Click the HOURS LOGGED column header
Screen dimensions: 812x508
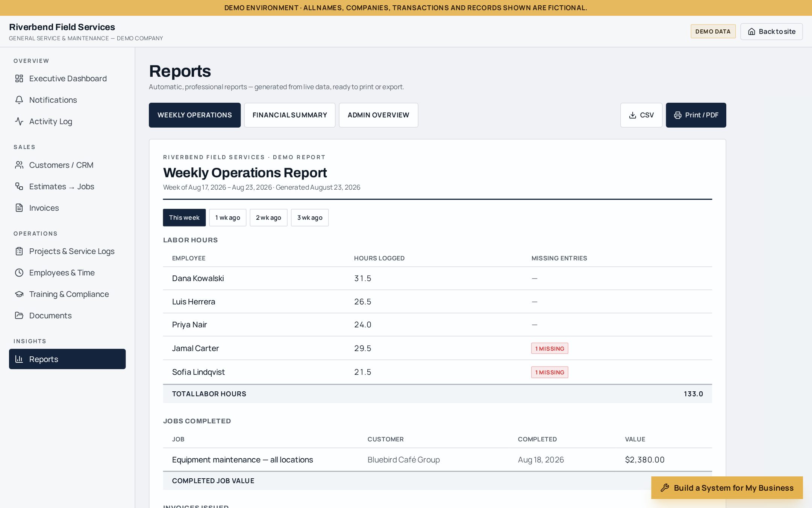[x=379, y=258]
